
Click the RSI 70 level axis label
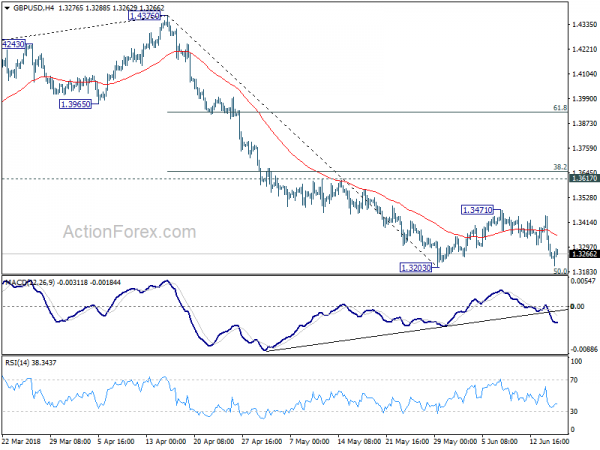[574, 380]
